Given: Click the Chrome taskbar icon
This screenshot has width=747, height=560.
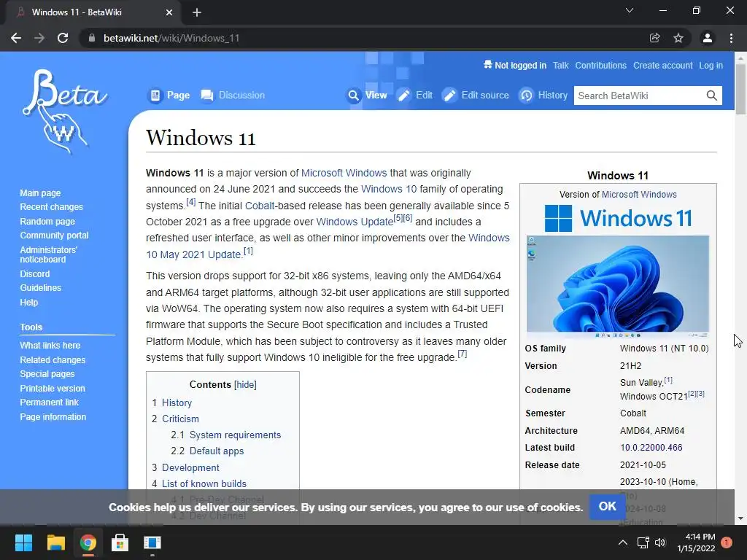Looking at the screenshot, I should click(x=88, y=542).
